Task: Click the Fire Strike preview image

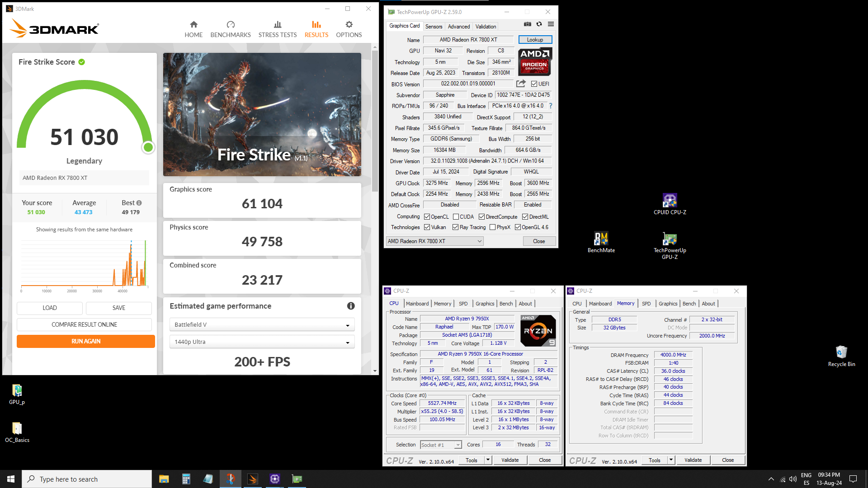Action: point(262,114)
